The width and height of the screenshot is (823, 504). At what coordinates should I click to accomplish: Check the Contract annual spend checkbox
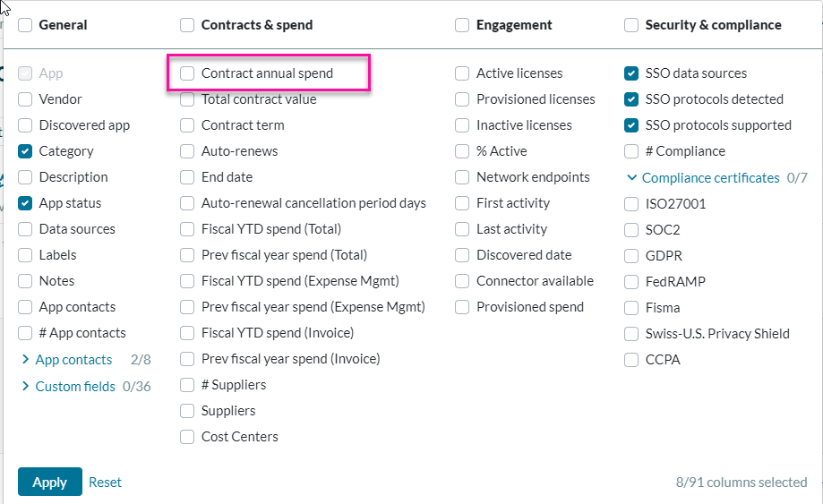(x=187, y=73)
